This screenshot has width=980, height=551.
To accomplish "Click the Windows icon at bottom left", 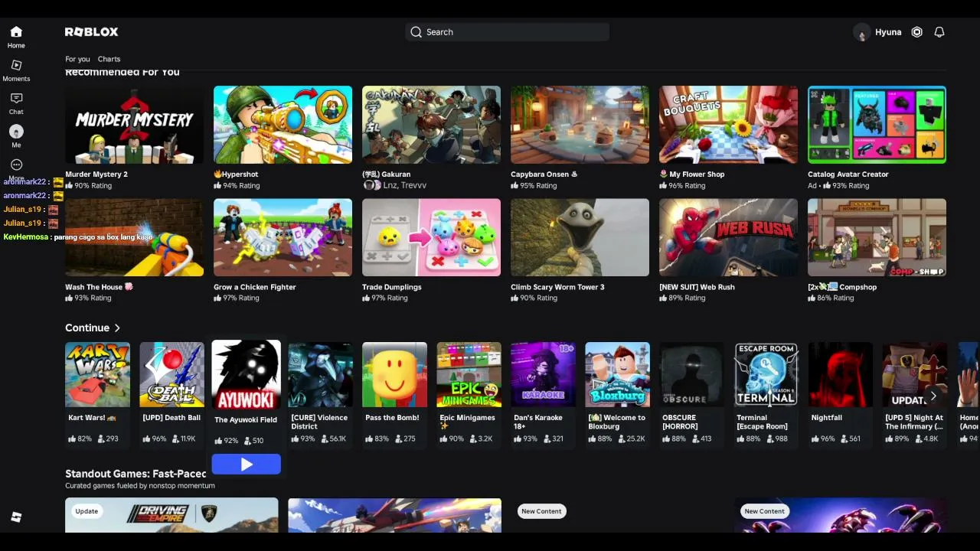I will [16, 517].
